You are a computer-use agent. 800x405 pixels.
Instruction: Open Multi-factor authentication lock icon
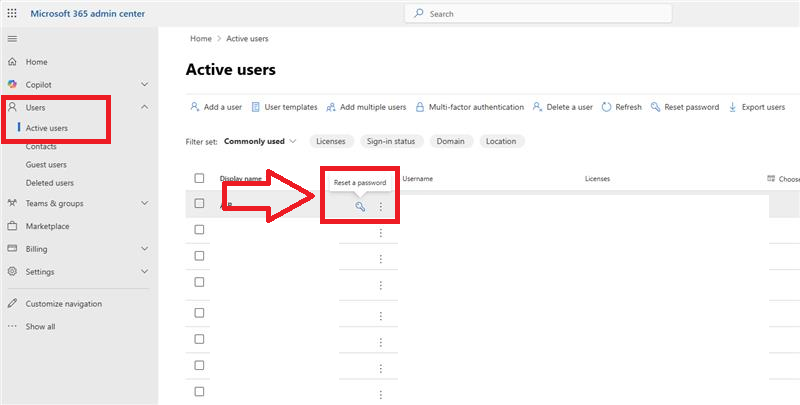click(420, 107)
